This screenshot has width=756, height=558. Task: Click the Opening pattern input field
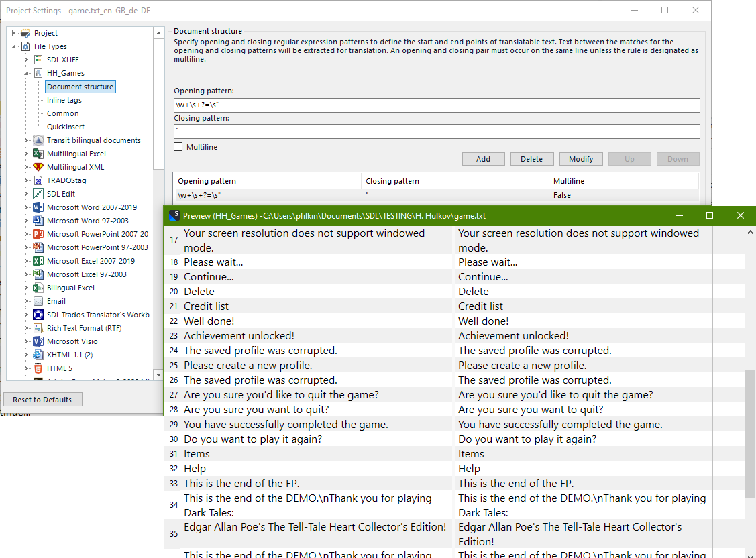(x=437, y=105)
